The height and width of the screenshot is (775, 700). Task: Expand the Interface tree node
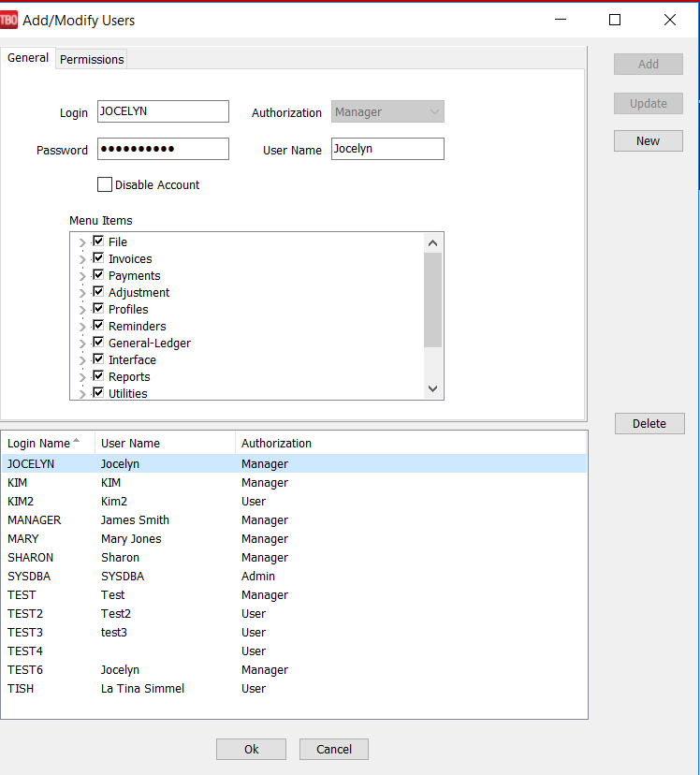point(82,360)
